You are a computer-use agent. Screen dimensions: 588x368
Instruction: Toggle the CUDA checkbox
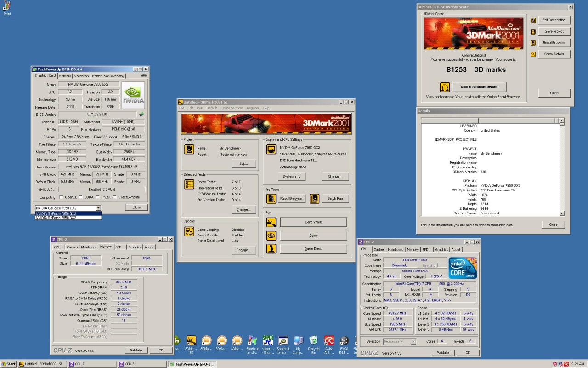pyautogui.click(x=81, y=197)
